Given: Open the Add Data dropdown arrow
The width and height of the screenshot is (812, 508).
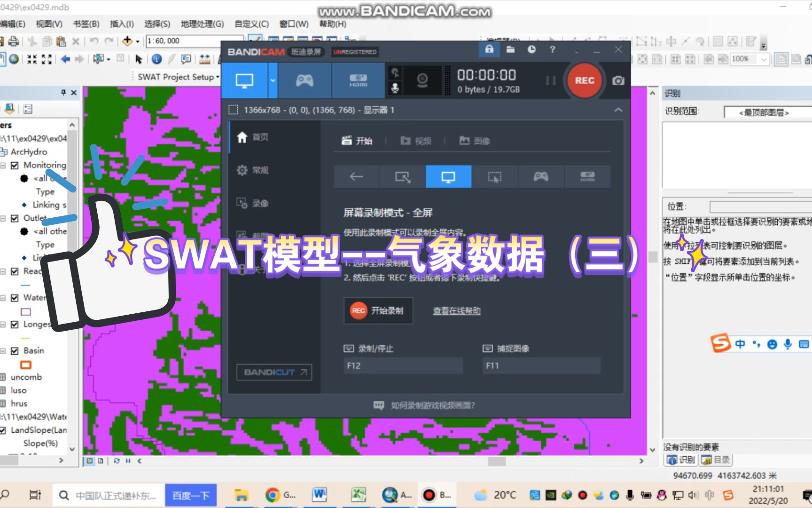Looking at the screenshot, I should click(138, 42).
